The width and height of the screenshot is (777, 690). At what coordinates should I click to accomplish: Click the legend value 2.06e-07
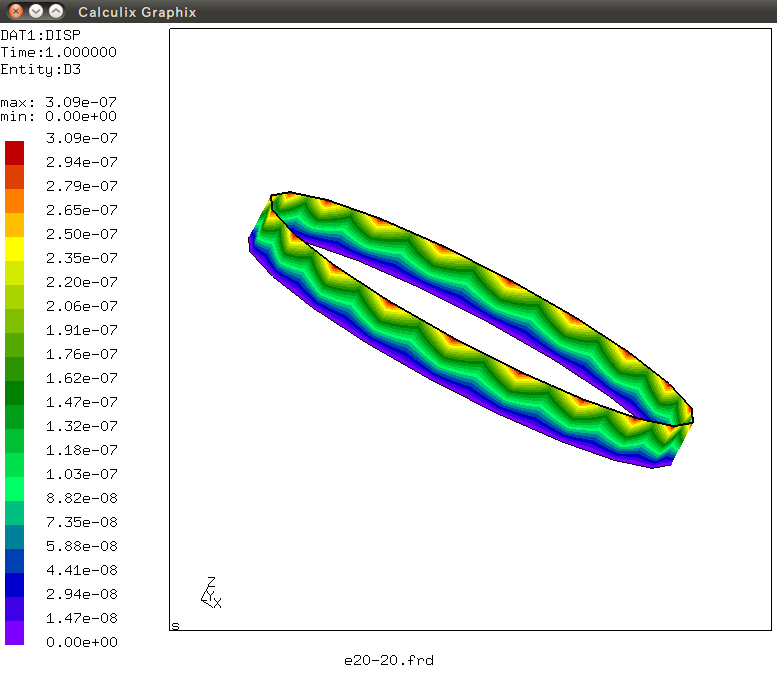[82, 306]
